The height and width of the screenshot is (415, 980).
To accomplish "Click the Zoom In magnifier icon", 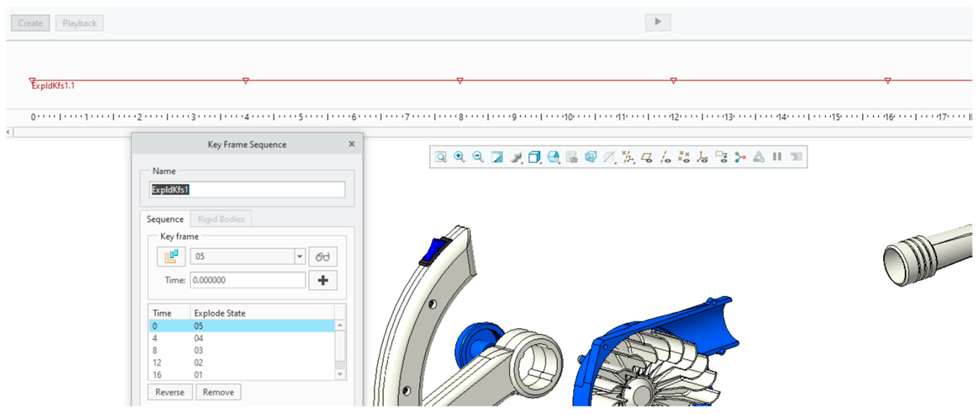I will click(x=459, y=157).
